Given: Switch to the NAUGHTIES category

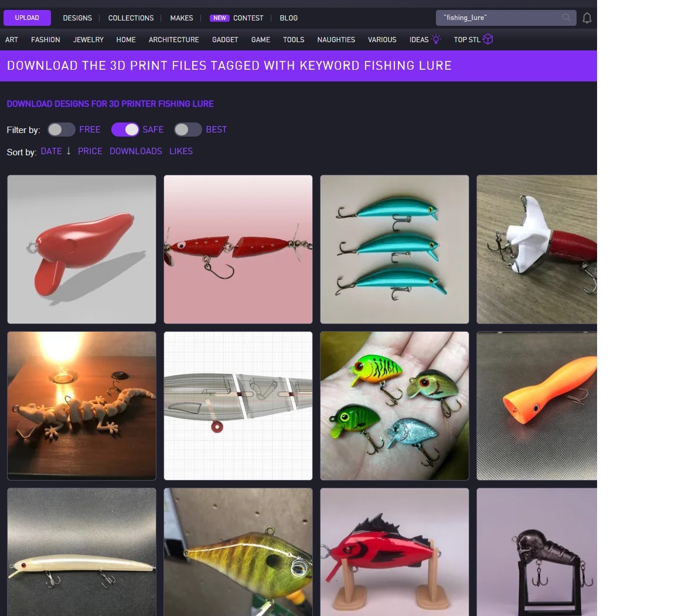Looking at the screenshot, I should pos(336,39).
